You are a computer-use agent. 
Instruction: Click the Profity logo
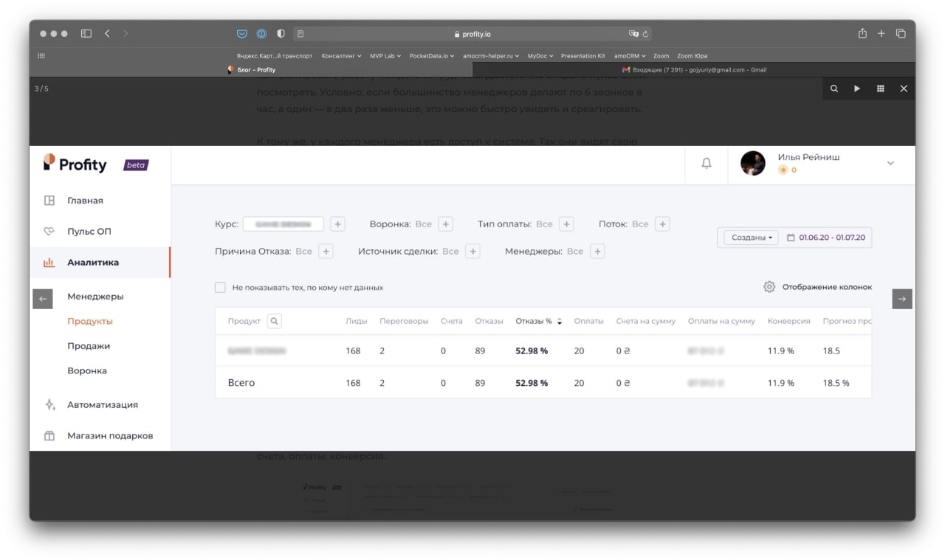75,164
